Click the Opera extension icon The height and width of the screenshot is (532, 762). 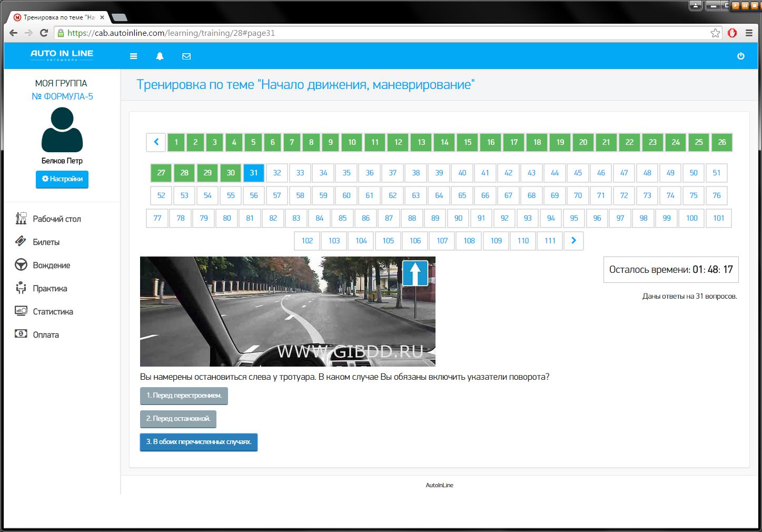[732, 33]
